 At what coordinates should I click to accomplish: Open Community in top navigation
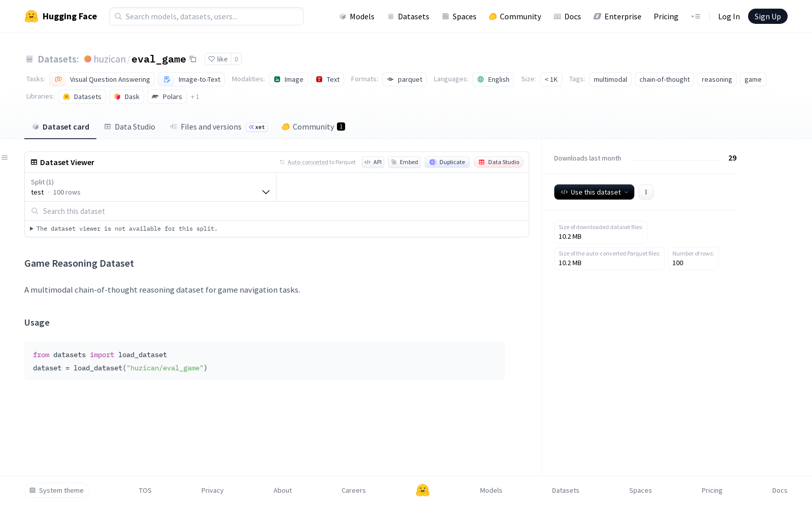click(515, 16)
